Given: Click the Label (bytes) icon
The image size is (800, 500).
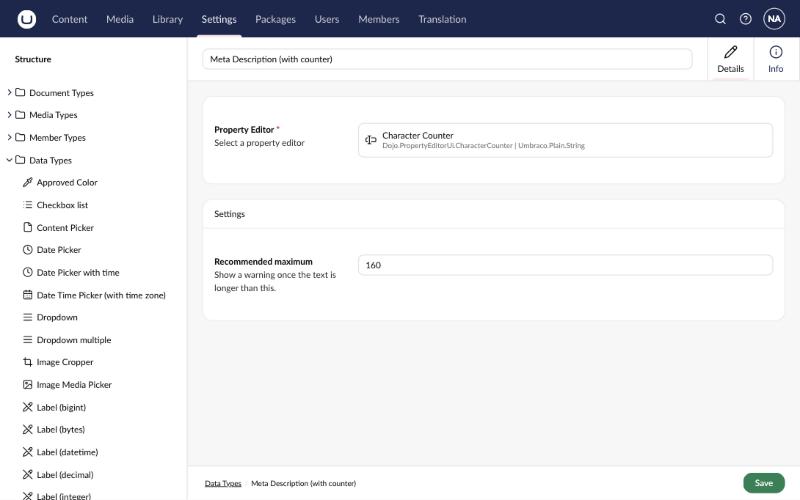Looking at the screenshot, I should (28, 429).
